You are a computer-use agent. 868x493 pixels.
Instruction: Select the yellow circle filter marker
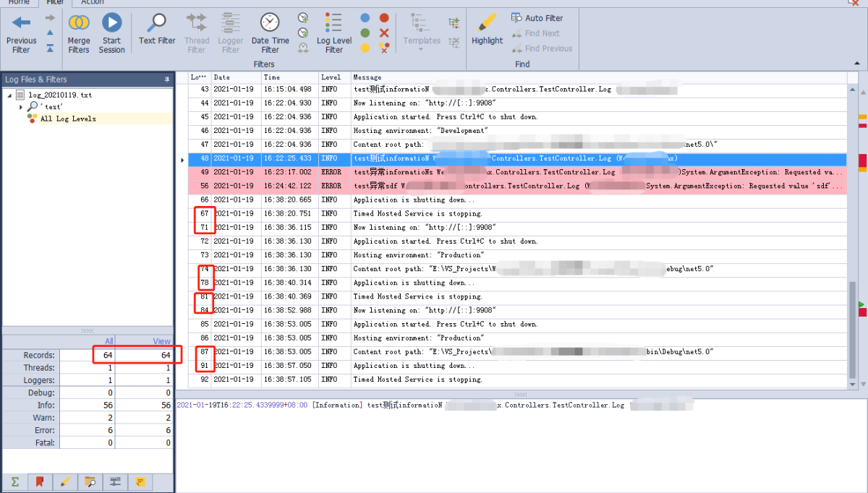[x=365, y=48]
